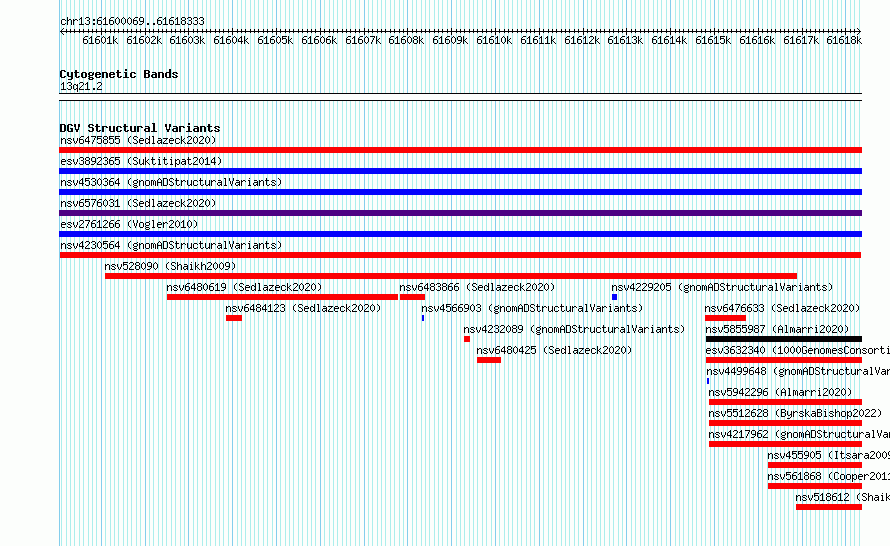The image size is (890, 546).
Task: Click the small red square under nsv4232089
Action: coord(467,339)
